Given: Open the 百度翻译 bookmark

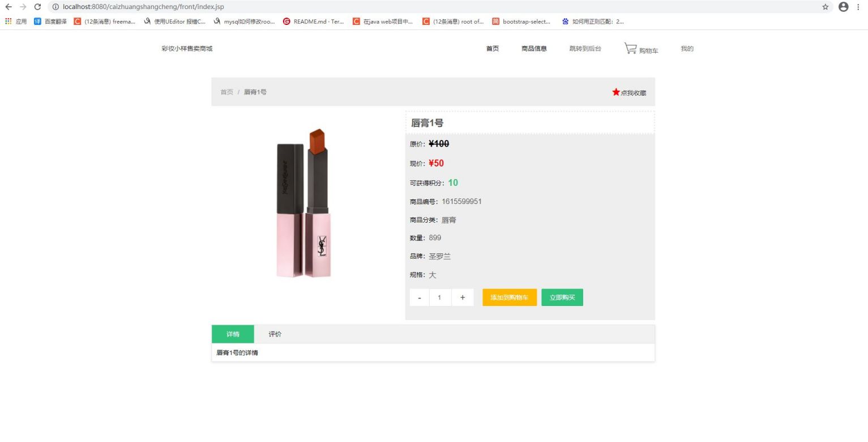Looking at the screenshot, I should 50,22.
